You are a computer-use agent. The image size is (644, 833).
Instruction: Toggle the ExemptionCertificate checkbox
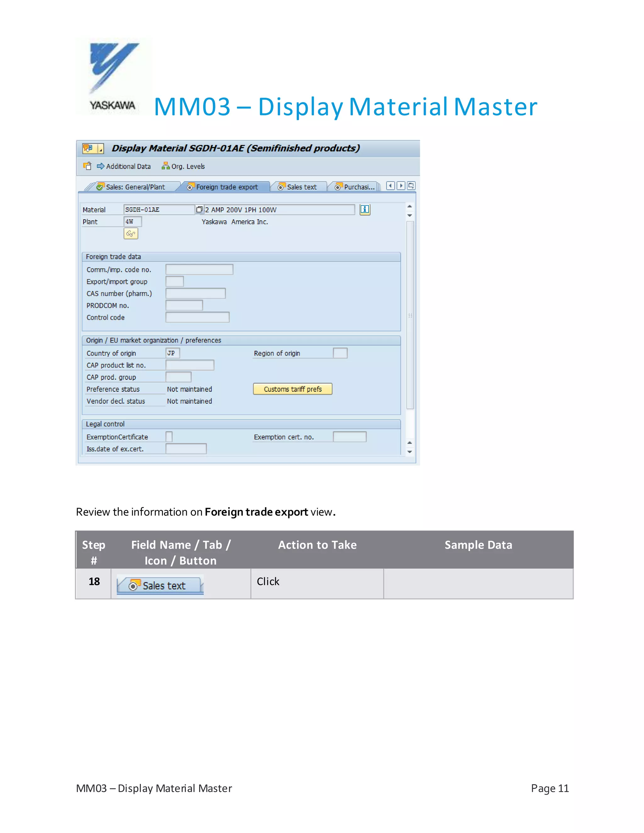coord(169,437)
